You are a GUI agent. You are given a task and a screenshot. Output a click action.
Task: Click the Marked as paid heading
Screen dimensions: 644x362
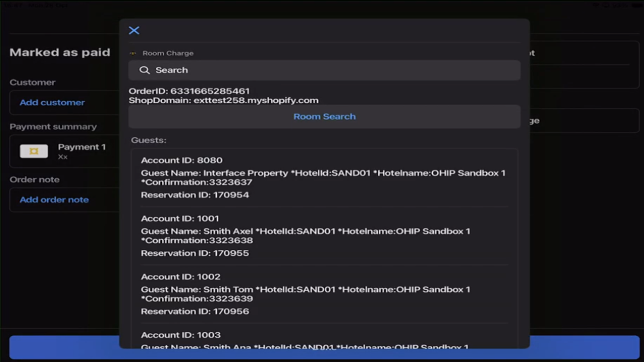click(x=60, y=53)
